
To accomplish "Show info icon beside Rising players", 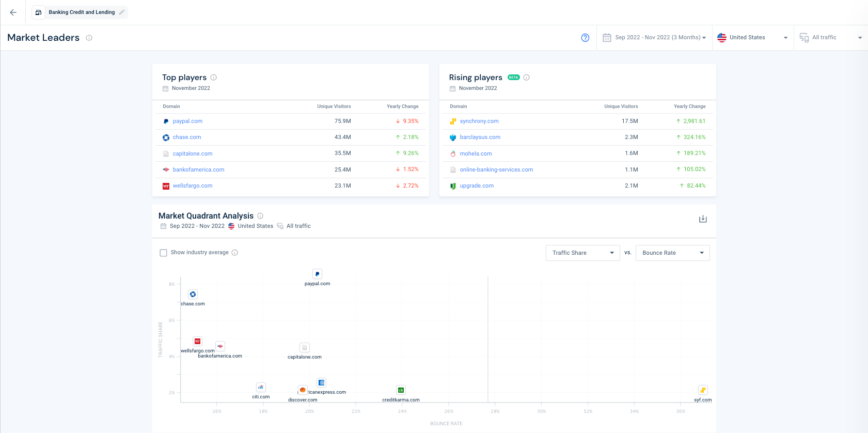I will [x=526, y=78].
